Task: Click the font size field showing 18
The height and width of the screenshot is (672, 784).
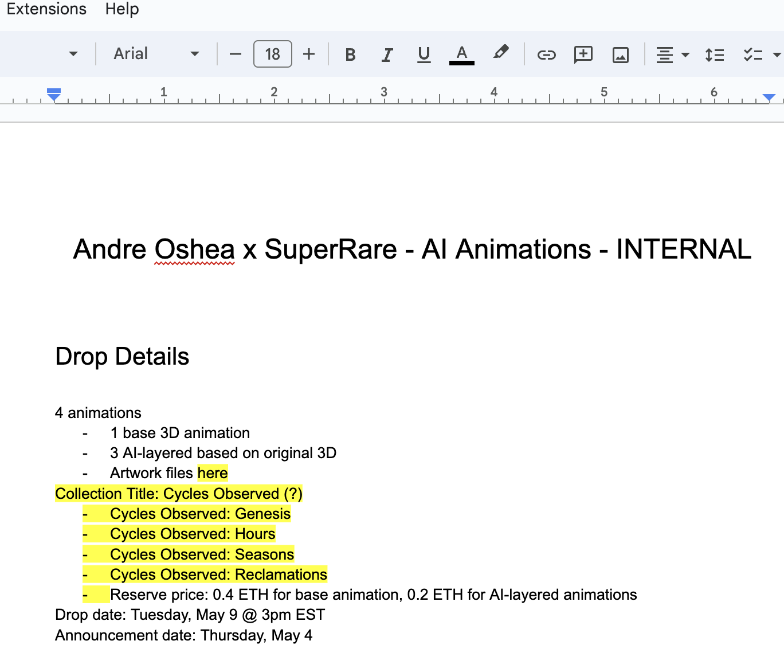Action: [x=273, y=54]
